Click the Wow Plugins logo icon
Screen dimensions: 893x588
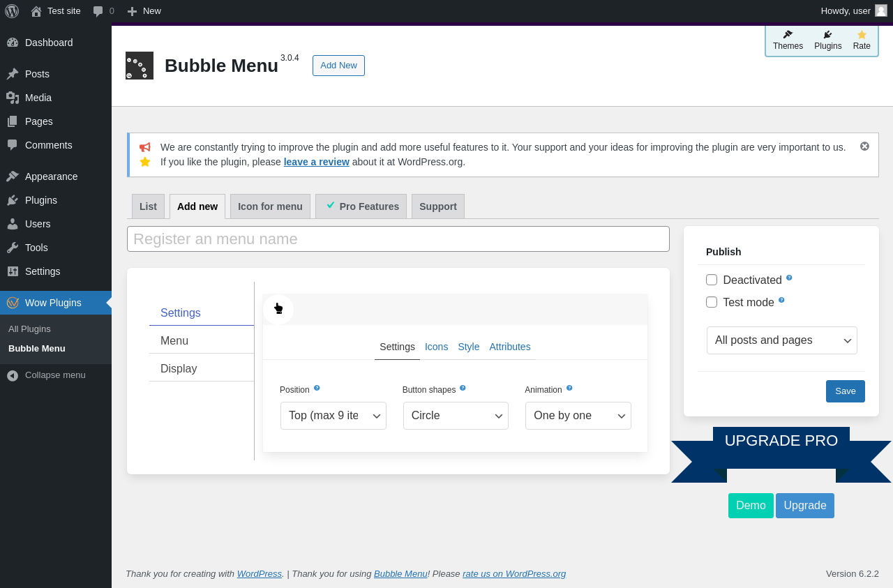coord(13,303)
